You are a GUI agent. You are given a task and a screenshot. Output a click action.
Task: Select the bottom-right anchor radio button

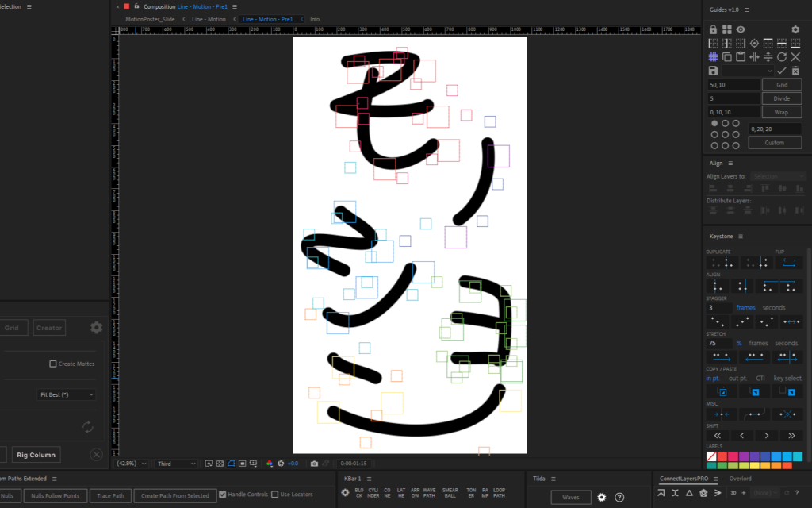click(736, 146)
